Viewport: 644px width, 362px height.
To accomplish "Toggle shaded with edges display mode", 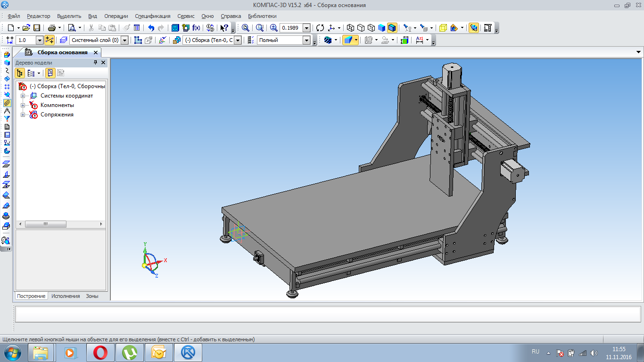I will point(392,28).
